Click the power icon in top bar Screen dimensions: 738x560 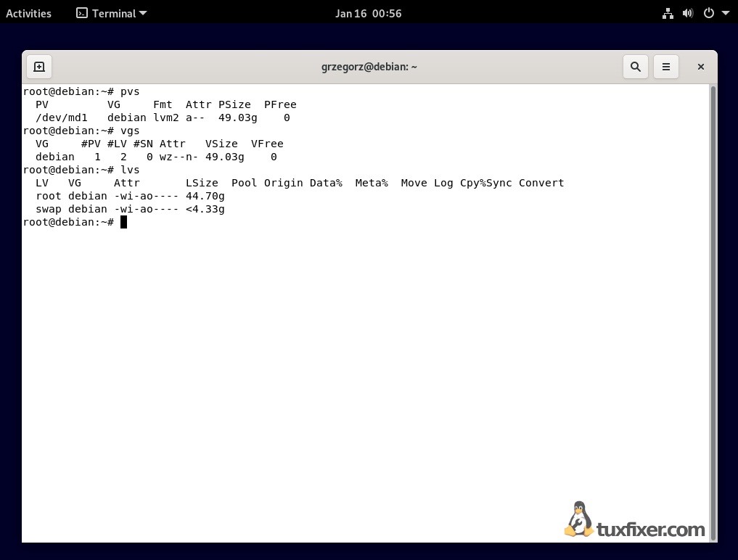click(708, 13)
